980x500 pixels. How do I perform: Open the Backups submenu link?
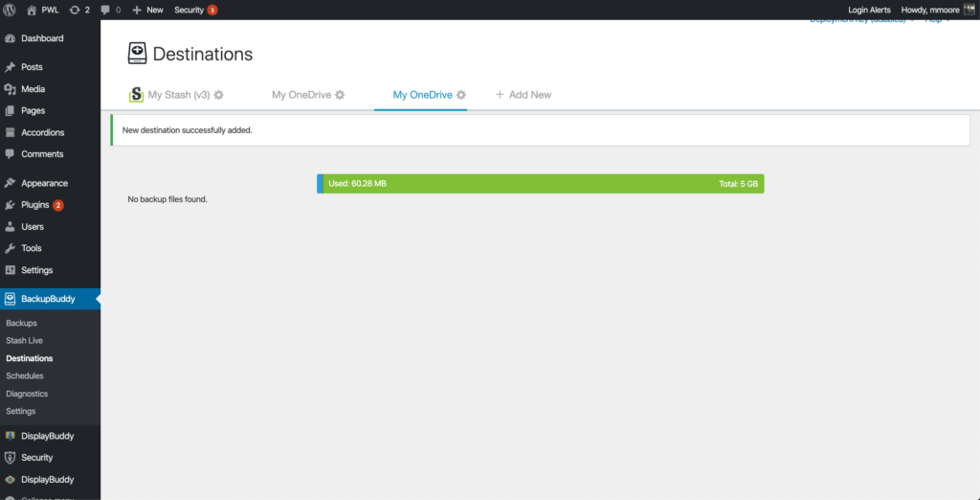tap(21, 324)
